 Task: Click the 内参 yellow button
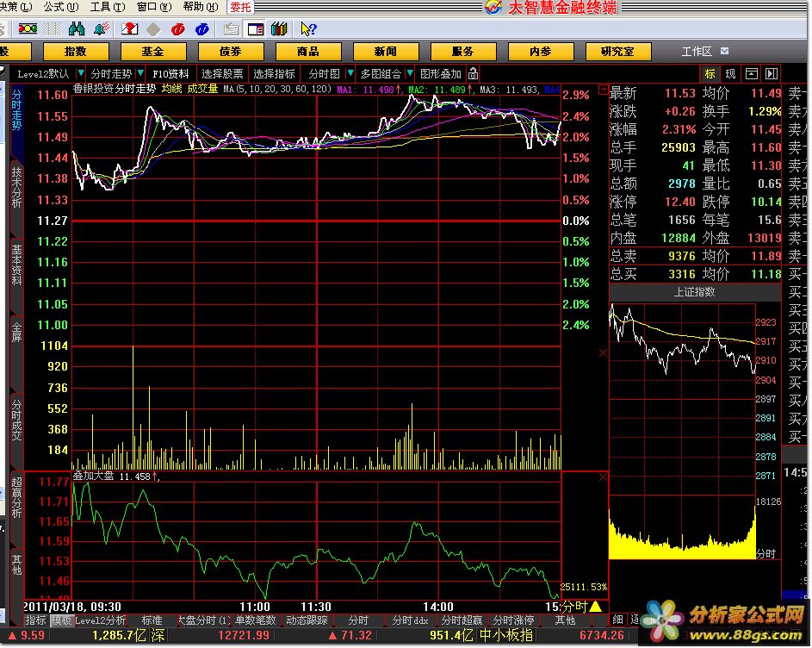click(541, 52)
